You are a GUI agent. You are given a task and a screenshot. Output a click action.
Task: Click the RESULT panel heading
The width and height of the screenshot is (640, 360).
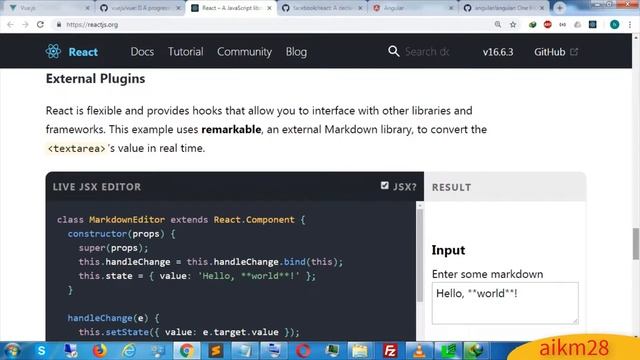(x=451, y=187)
